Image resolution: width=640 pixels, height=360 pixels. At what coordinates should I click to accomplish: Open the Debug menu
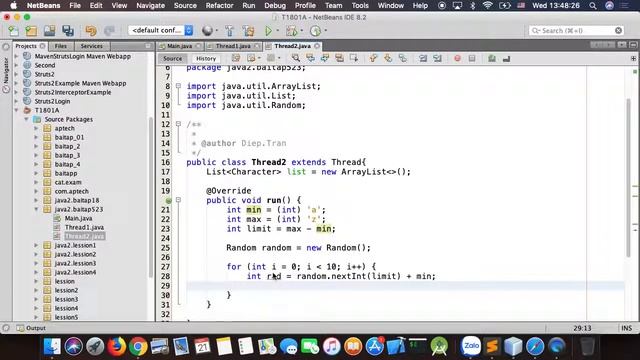pyautogui.click(x=275, y=6)
